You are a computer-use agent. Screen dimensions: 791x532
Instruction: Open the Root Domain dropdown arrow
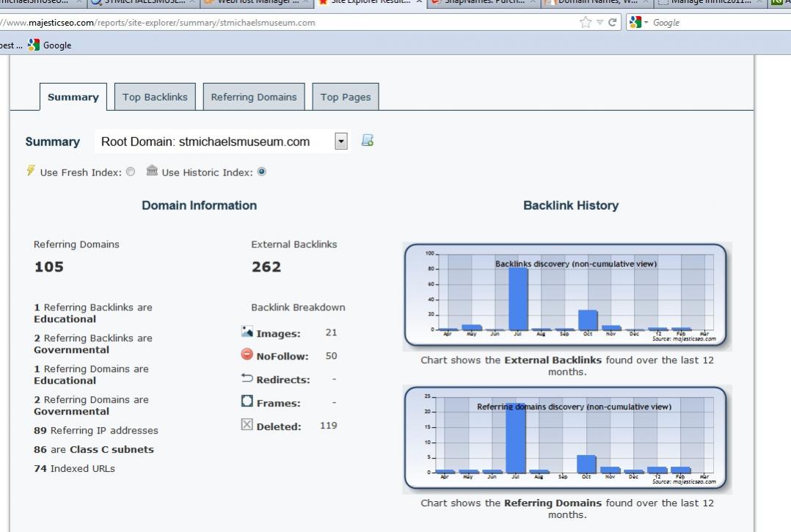click(340, 142)
